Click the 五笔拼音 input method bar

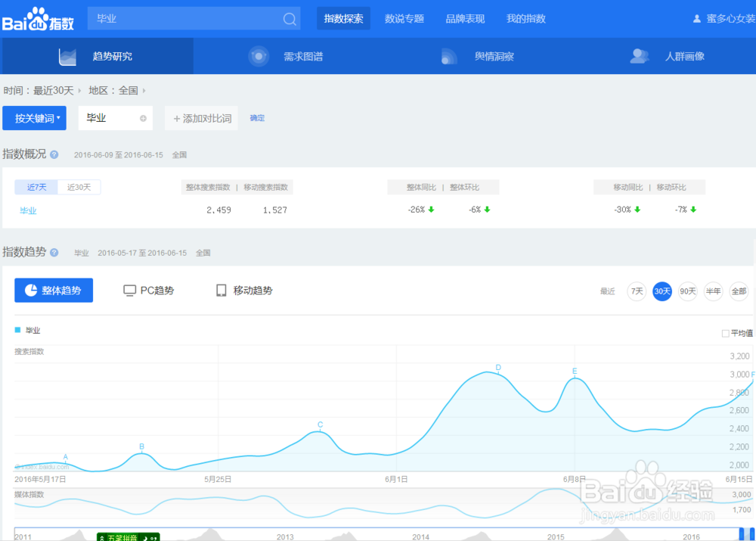(129, 537)
